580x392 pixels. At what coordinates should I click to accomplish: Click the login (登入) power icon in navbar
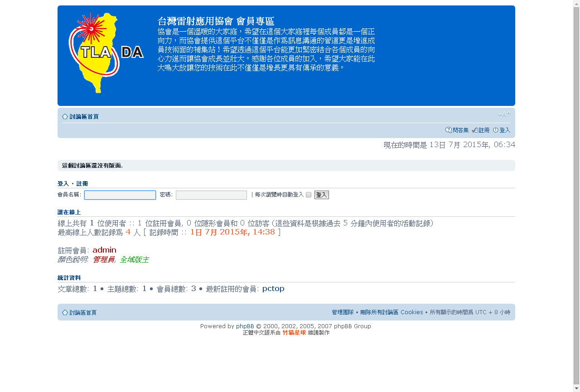496,130
